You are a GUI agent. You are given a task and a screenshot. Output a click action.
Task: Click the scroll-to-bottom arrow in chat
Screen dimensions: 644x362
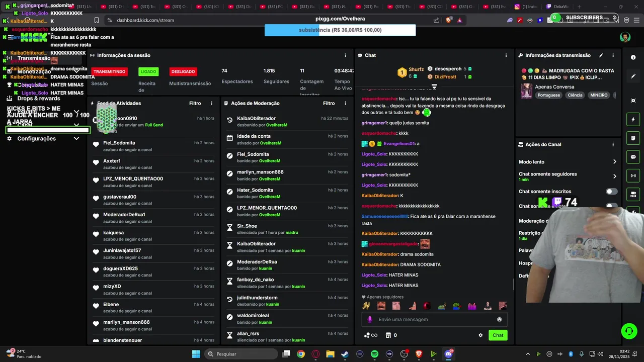click(x=434, y=87)
